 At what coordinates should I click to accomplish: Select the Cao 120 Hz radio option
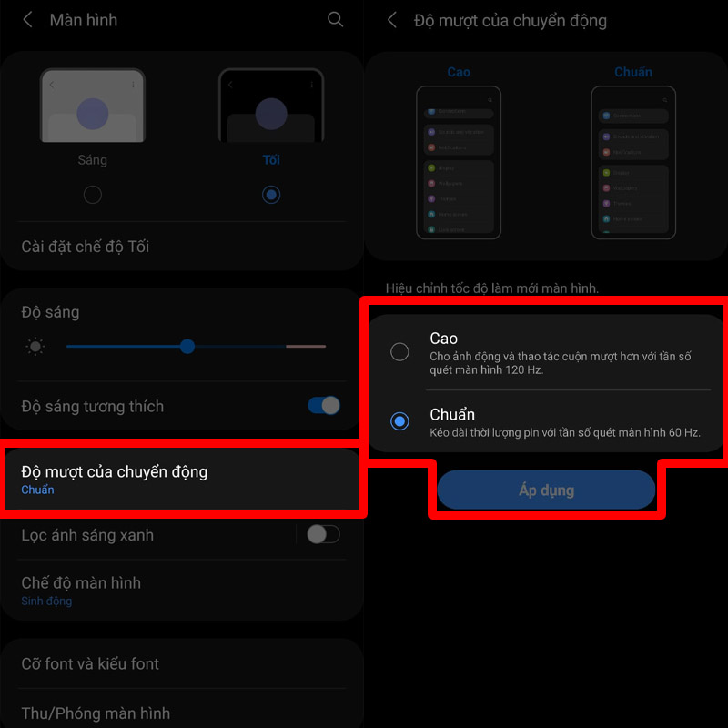point(399,352)
